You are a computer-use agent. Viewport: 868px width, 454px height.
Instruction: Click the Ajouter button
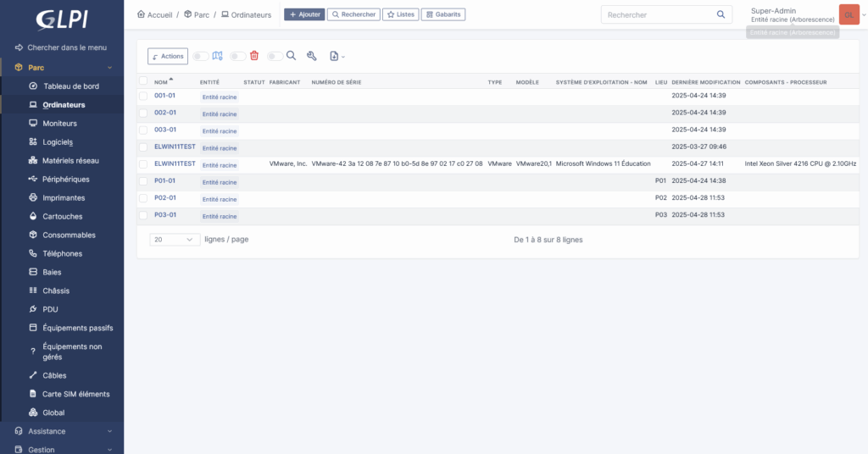303,14
